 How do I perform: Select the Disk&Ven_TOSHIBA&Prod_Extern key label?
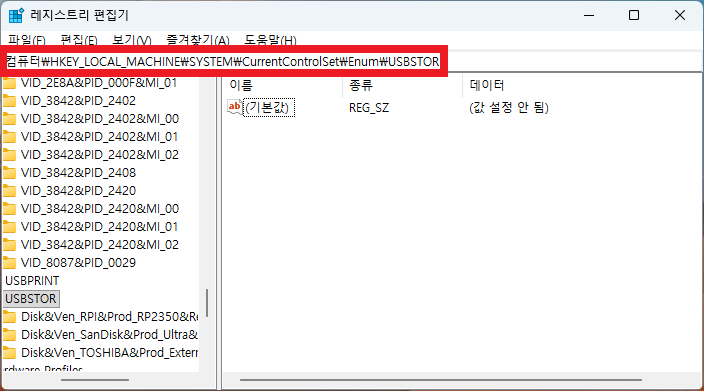pos(110,353)
